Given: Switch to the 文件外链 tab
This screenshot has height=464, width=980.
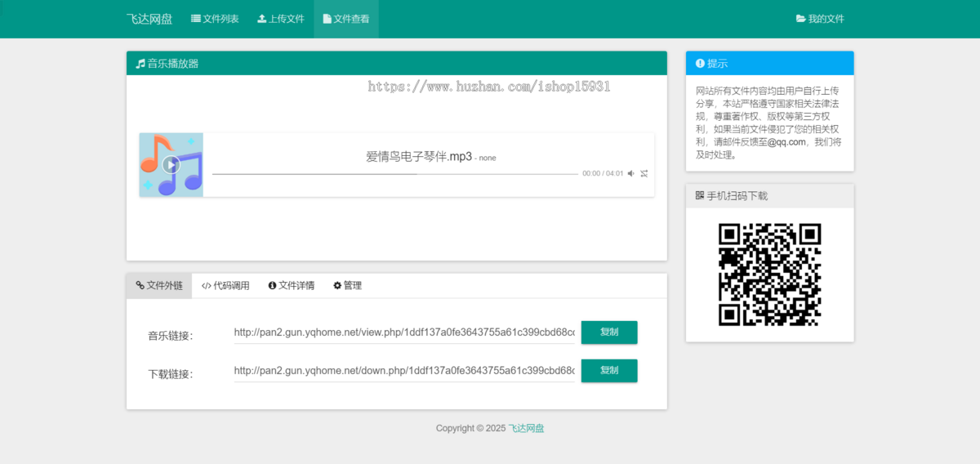Looking at the screenshot, I should pos(159,286).
